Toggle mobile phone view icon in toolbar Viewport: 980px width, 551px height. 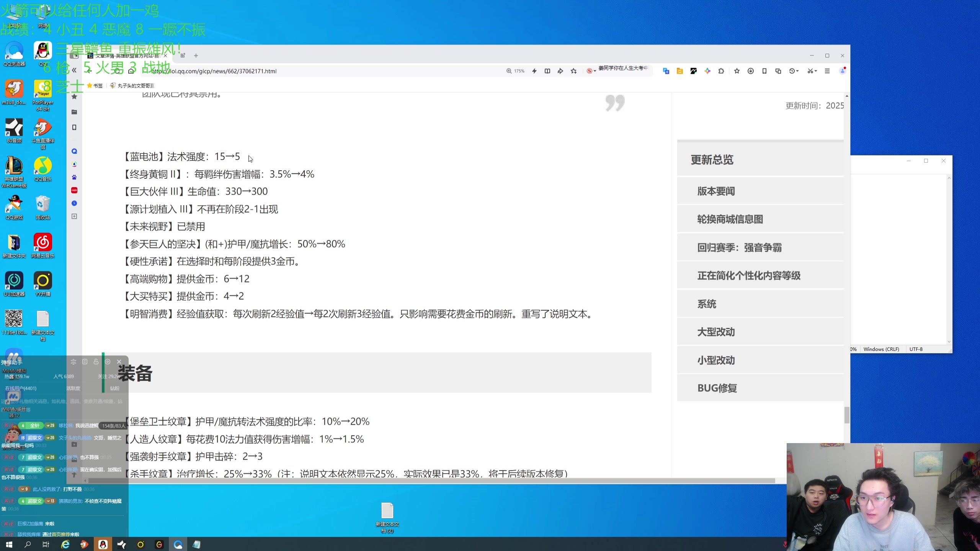764,71
